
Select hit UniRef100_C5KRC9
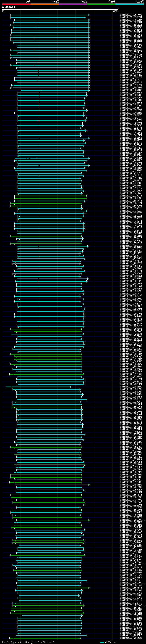click(x=131, y=394)
